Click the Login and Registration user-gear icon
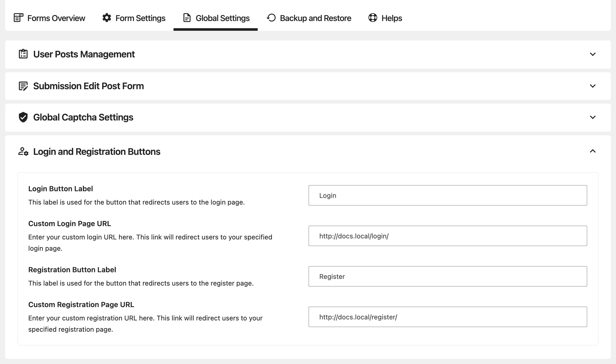This screenshot has width=616, height=364. [x=23, y=151]
